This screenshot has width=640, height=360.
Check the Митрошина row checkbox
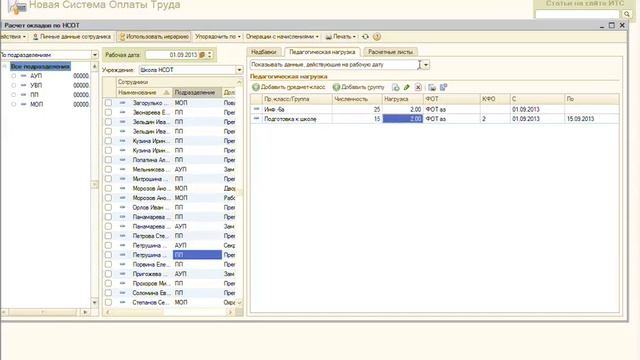(108, 179)
